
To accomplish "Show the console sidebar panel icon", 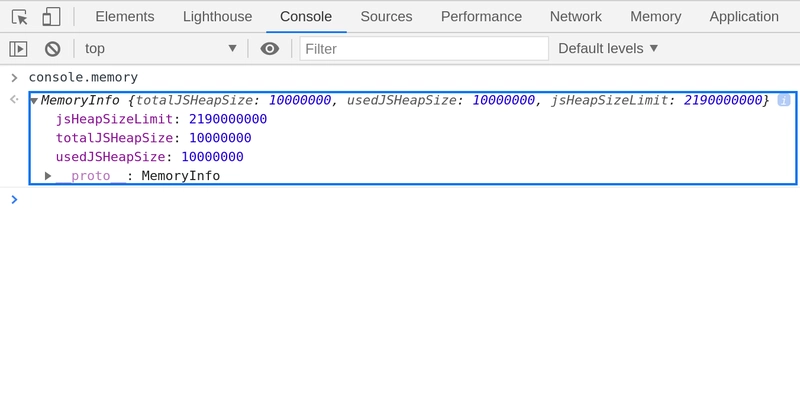I will click(x=18, y=49).
